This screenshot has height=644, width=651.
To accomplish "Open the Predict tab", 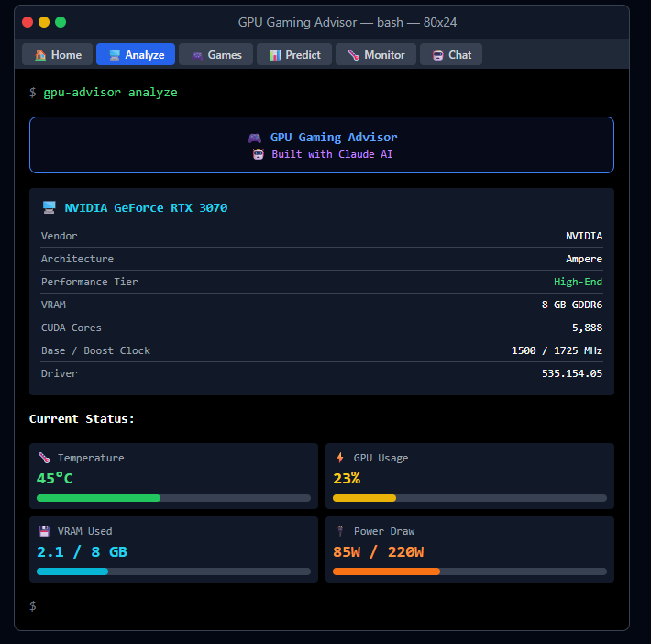I will tap(294, 54).
